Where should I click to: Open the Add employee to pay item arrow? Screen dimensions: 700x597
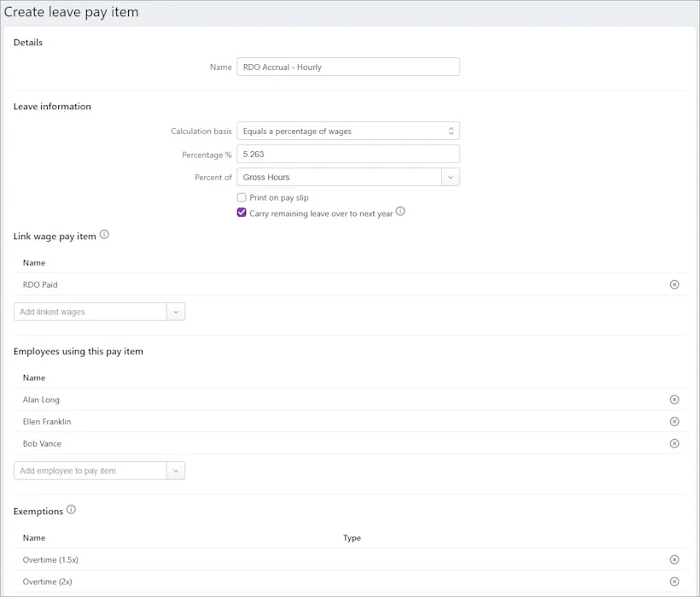[176, 471]
